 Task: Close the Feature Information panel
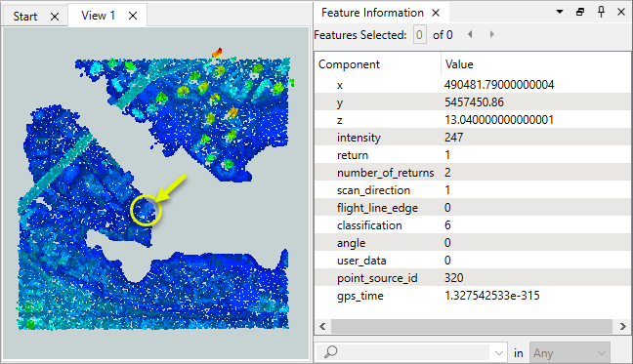click(x=621, y=12)
